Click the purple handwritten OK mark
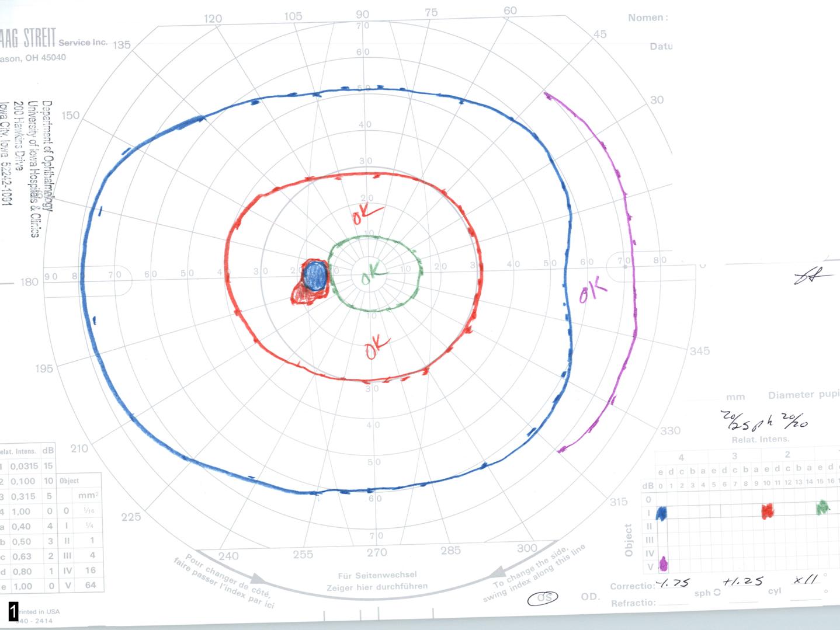The image size is (840, 630). tap(592, 291)
